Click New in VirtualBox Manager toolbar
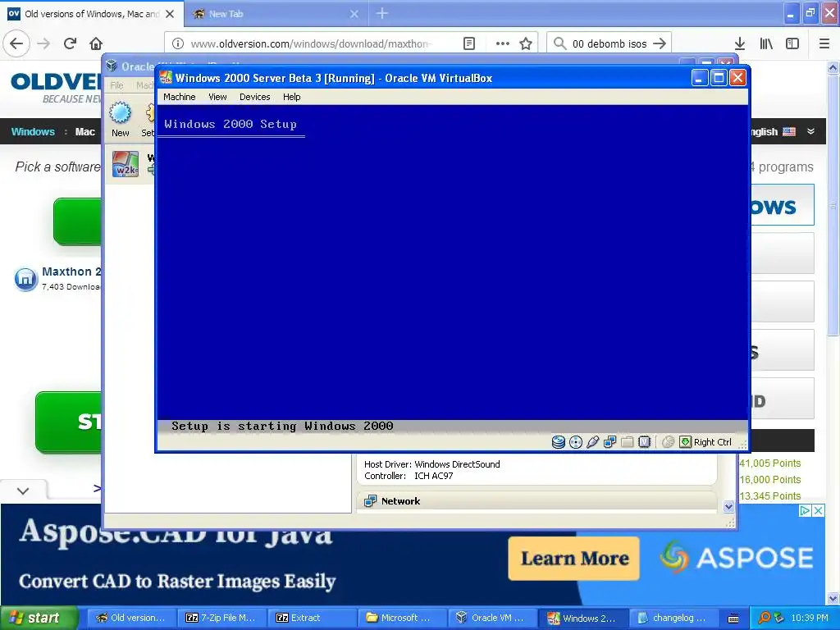Image resolution: width=840 pixels, height=630 pixels. 120,119
